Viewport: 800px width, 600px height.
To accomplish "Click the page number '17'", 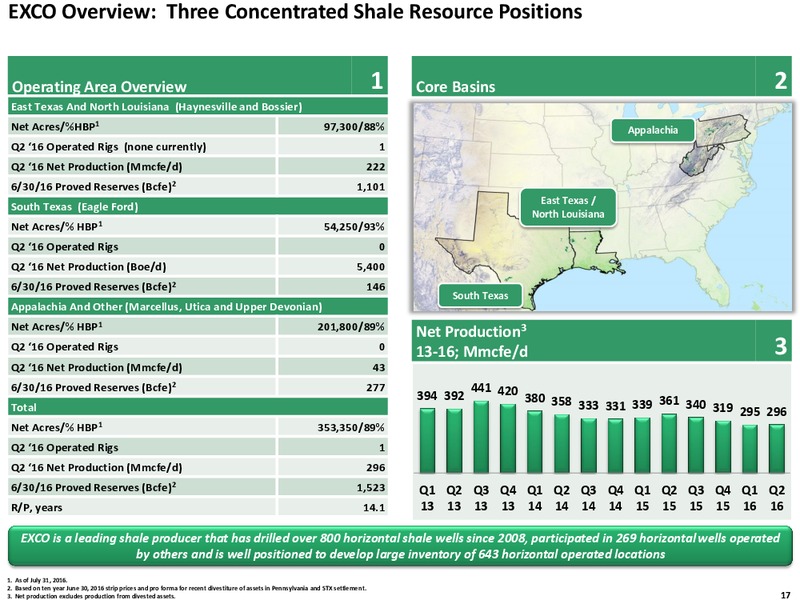I will (x=786, y=595).
